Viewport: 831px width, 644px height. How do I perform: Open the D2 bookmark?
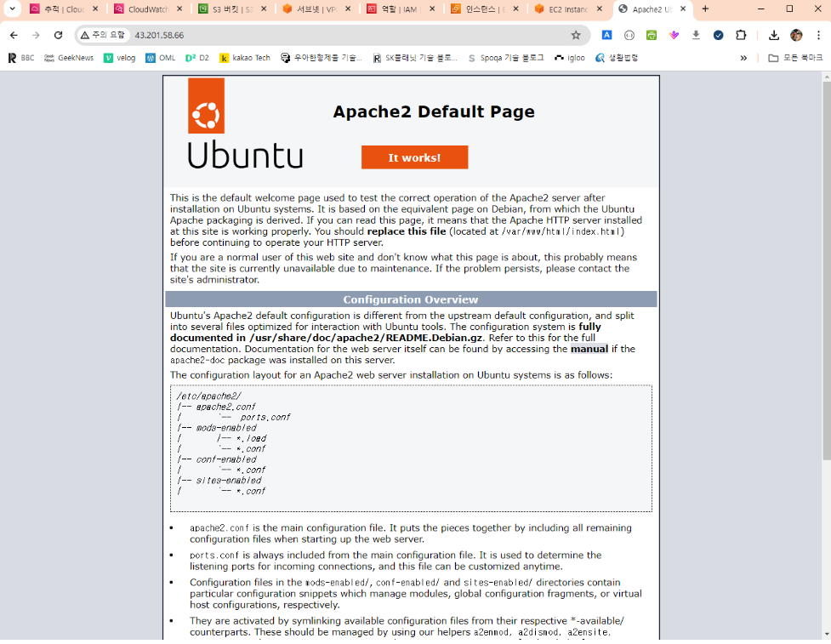tap(197, 58)
